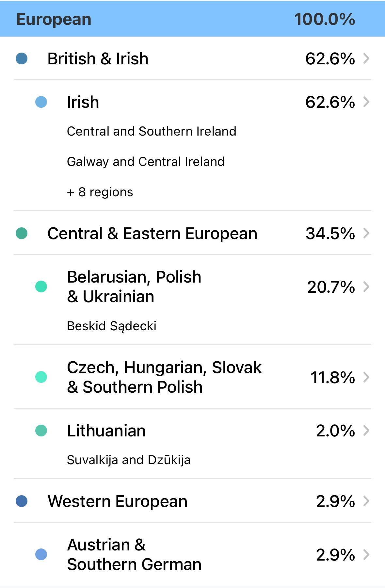Open Belarusian, Polish & Ukrainian chevron
This screenshot has height=588, width=385.
366,287
